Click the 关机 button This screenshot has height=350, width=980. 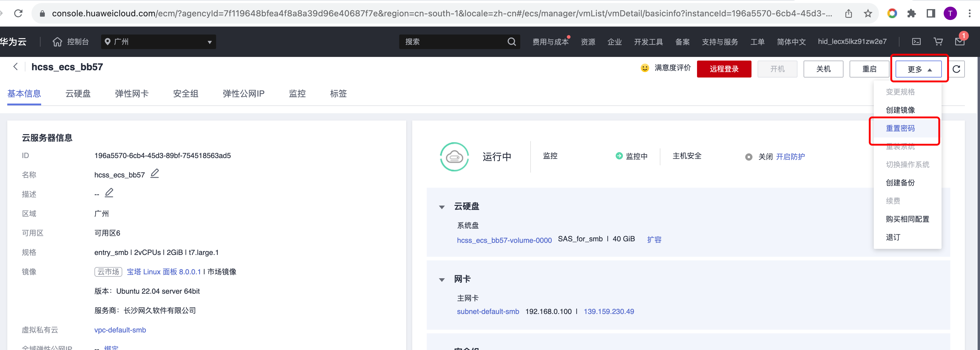pos(823,69)
